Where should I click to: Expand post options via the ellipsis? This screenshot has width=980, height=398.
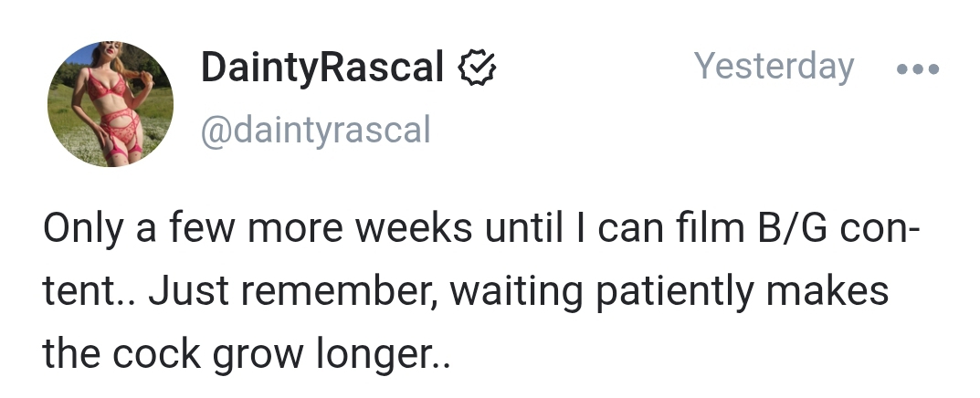pyautogui.click(x=917, y=69)
